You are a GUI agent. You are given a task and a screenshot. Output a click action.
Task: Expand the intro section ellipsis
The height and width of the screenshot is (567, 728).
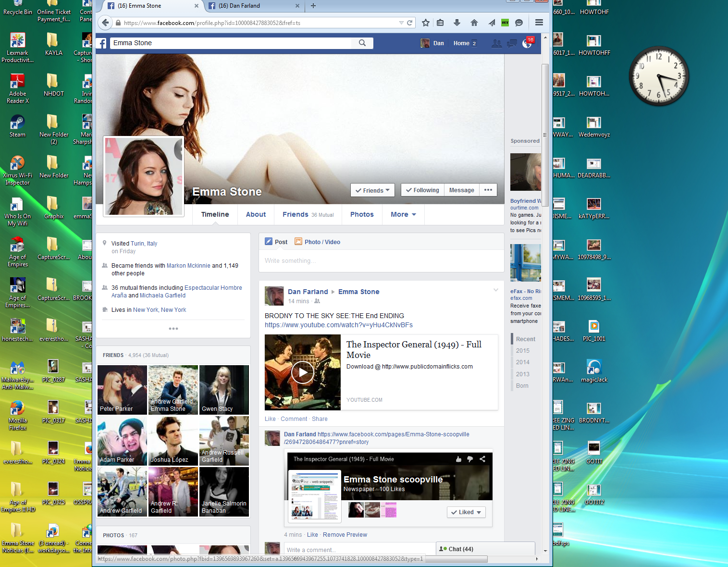tap(173, 329)
